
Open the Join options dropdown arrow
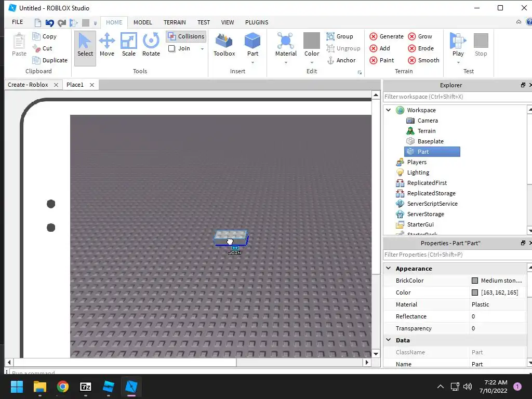tap(202, 49)
